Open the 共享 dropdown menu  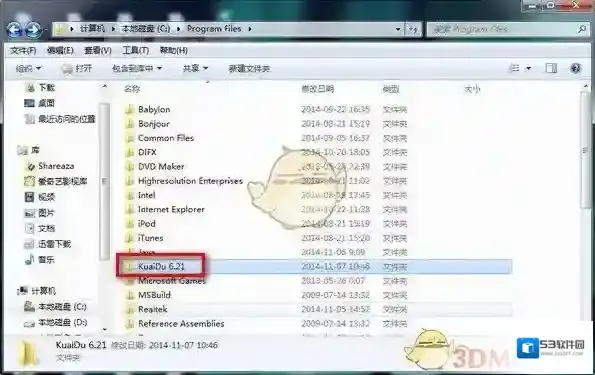pyautogui.click(x=195, y=68)
